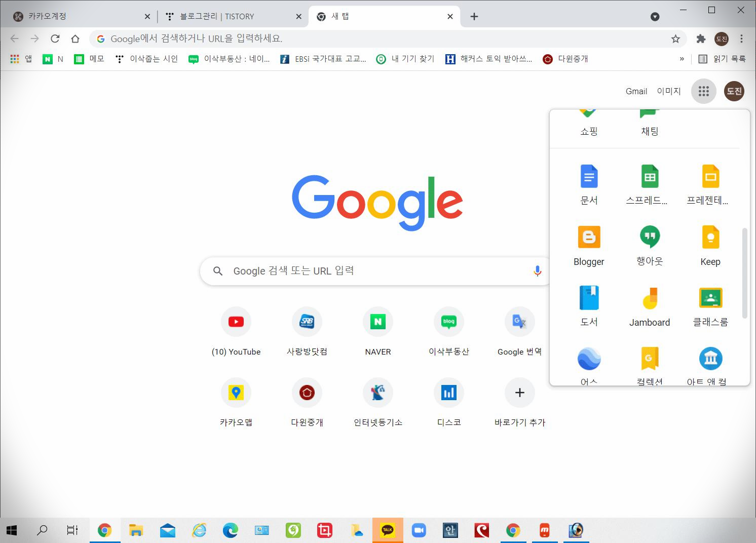756x543 pixels.
Task: Open Google Slides (프레젠테) app
Action: pos(710,185)
